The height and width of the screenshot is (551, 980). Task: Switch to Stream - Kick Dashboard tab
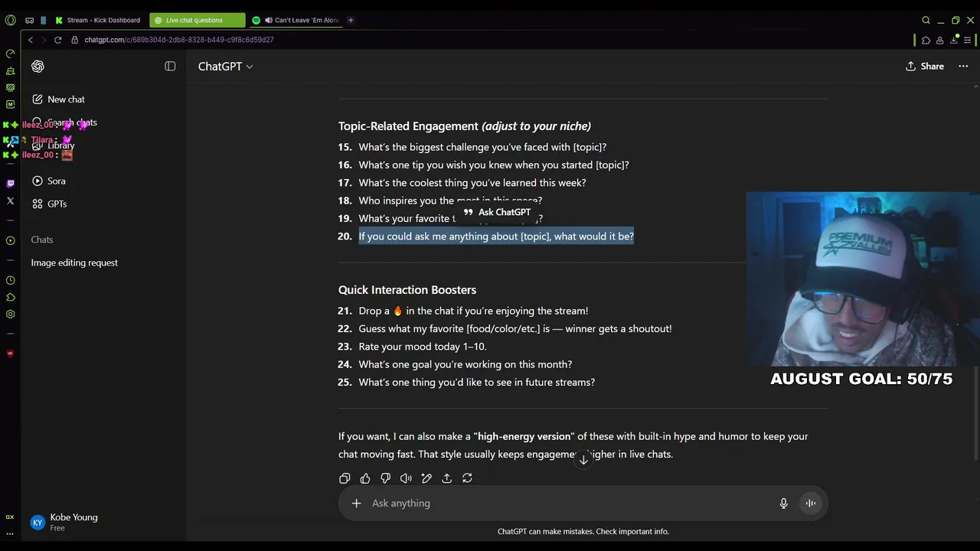coord(98,20)
